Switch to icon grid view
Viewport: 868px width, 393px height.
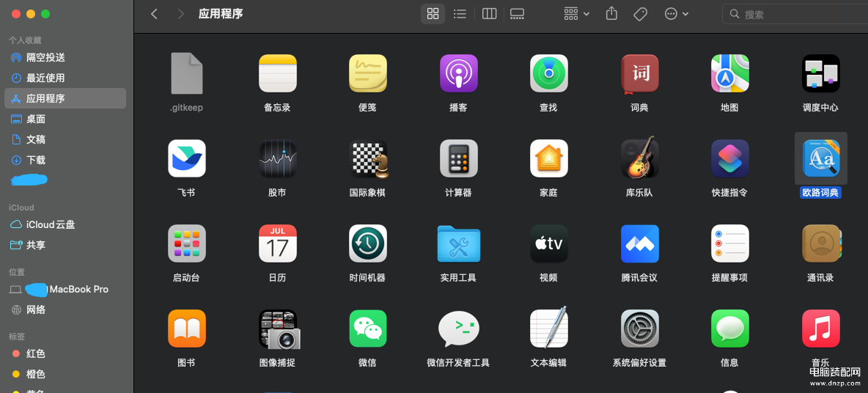click(433, 14)
